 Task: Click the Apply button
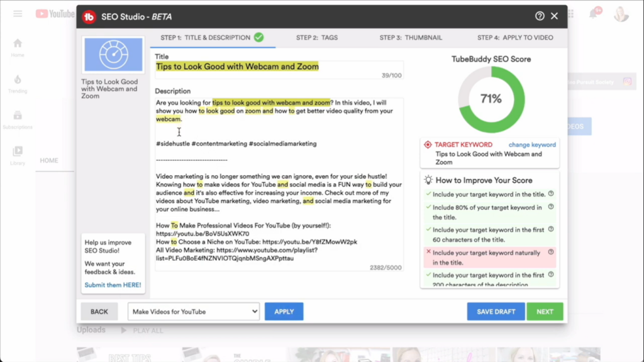[284, 312]
